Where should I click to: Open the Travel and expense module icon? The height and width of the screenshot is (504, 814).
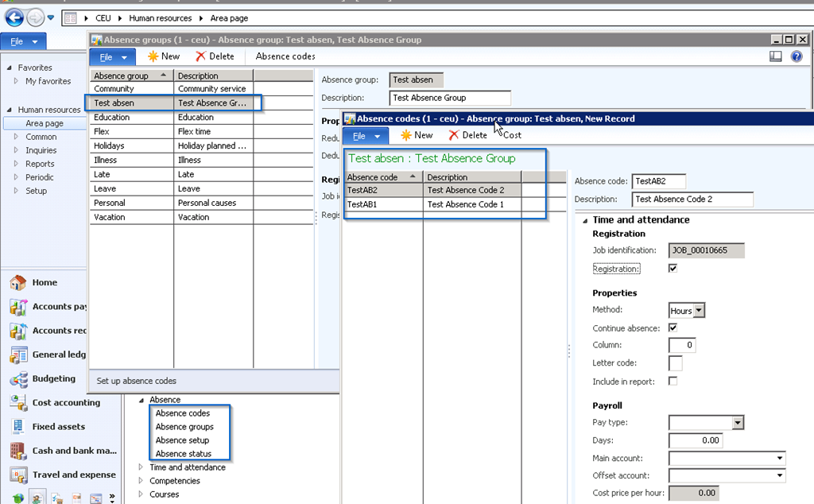click(x=17, y=475)
